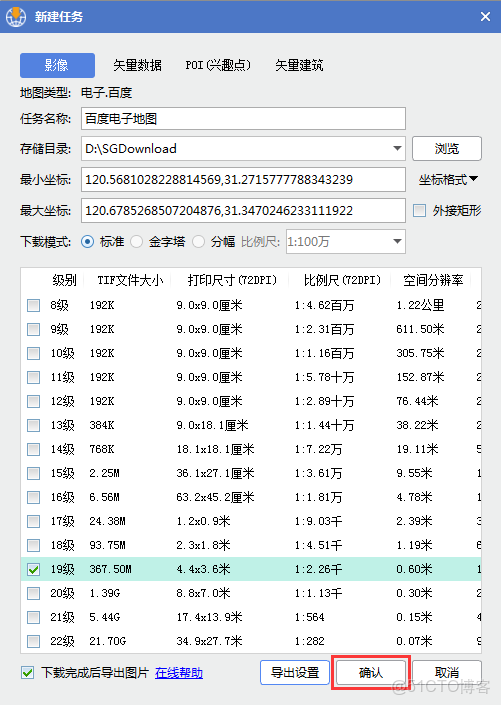Click the 0.30米 resolution cell

tap(414, 593)
